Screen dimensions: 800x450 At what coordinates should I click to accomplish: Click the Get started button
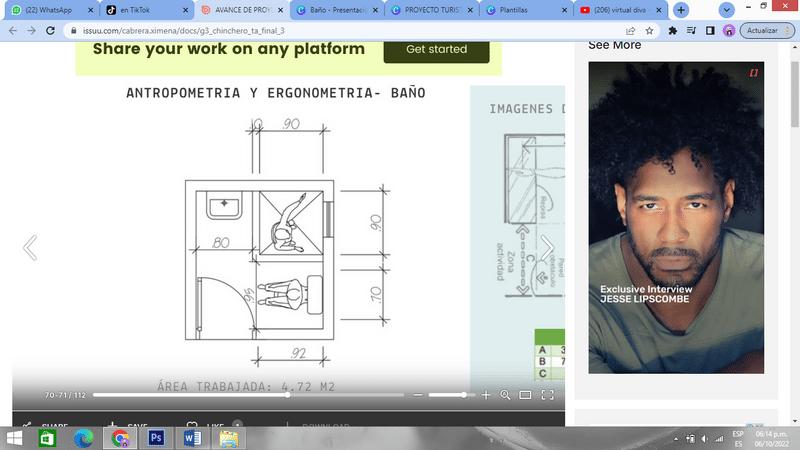coord(436,49)
